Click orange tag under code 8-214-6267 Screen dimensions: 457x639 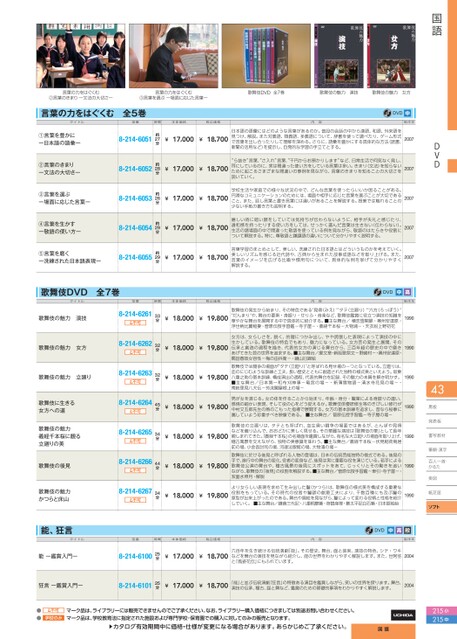(x=135, y=500)
